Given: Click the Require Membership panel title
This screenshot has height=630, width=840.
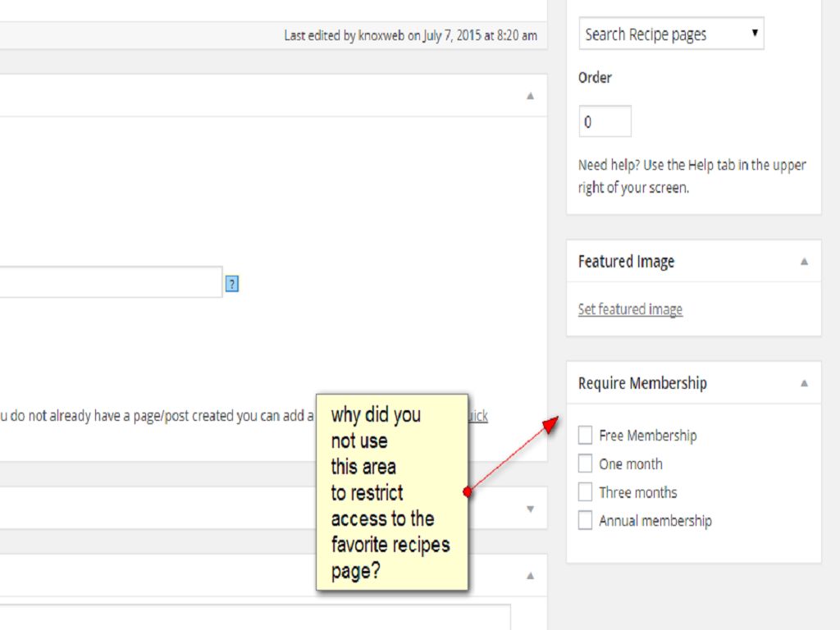Looking at the screenshot, I should pyautogui.click(x=642, y=383).
